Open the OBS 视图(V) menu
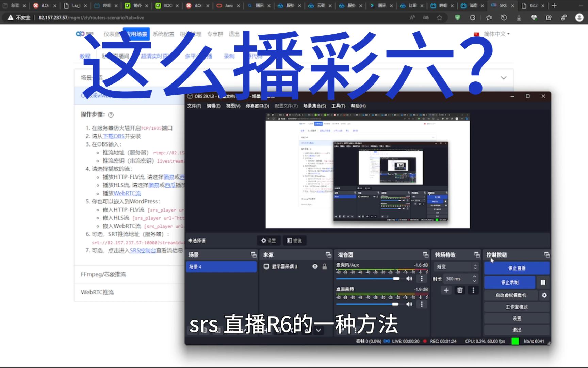The image size is (588, 368). (233, 106)
